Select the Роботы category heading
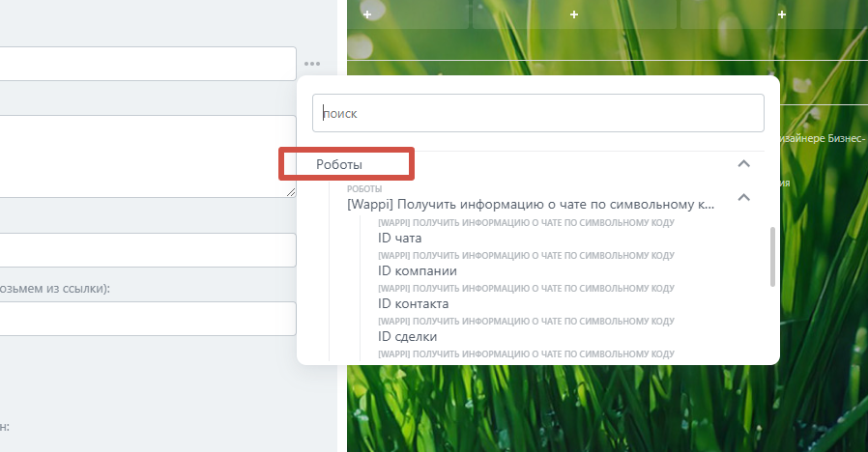This screenshot has width=868, height=452. tap(338, 164)
